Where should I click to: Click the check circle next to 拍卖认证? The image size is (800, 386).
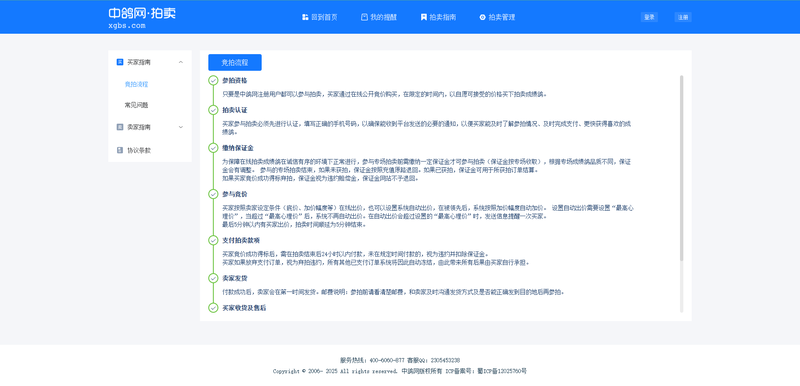coord(213,110)
